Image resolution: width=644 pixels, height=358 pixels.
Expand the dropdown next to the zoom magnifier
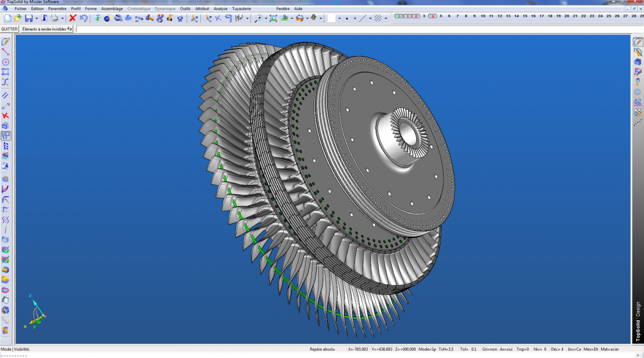[x=266, y=18]
